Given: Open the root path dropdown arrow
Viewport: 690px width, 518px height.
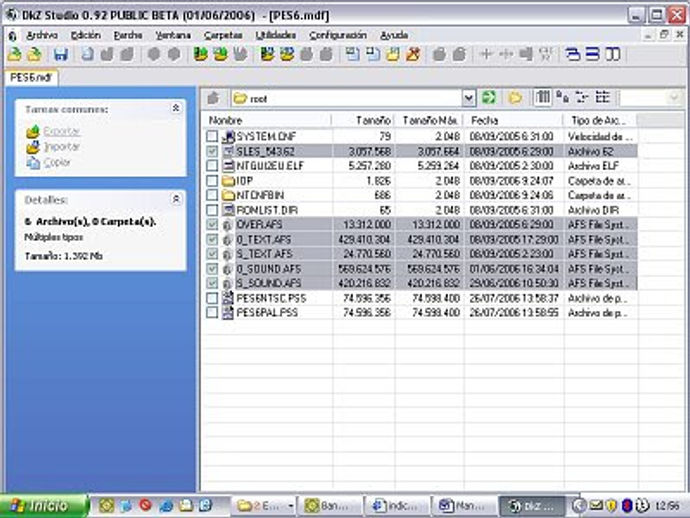Looking at the screenshot, I should [x=469, y=98].
